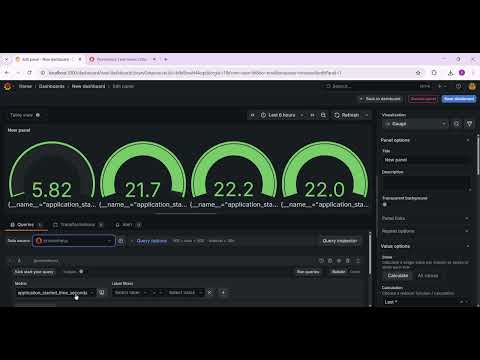Switch to the Code editor mode
This screenshot has width=480, height=360.
point(355,272)
